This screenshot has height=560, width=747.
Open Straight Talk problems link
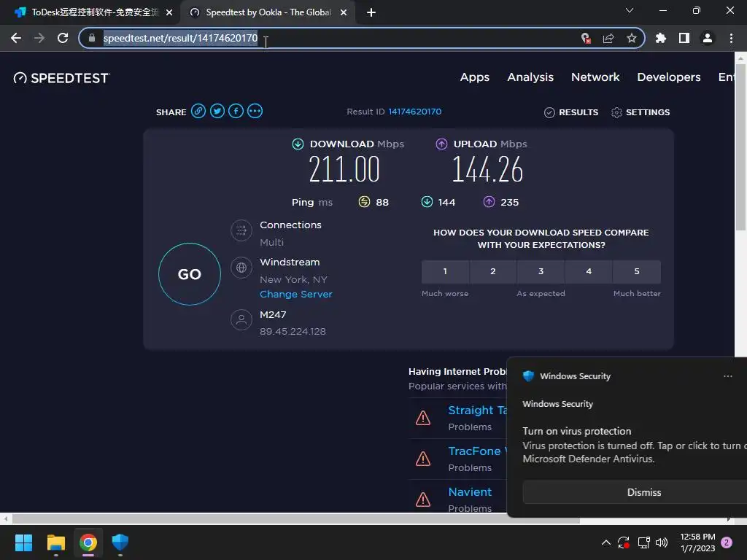tap(477, 410)
